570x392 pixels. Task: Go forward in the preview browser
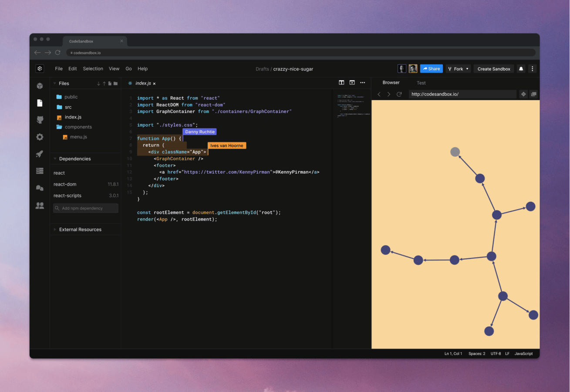[x=389, y=94]
